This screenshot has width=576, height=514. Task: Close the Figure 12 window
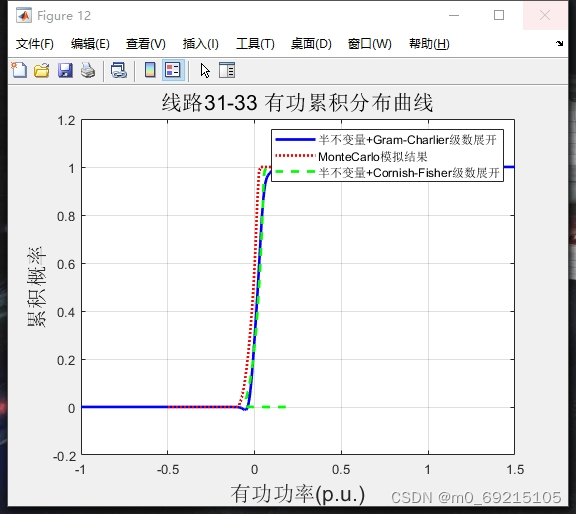pos(545,15)
